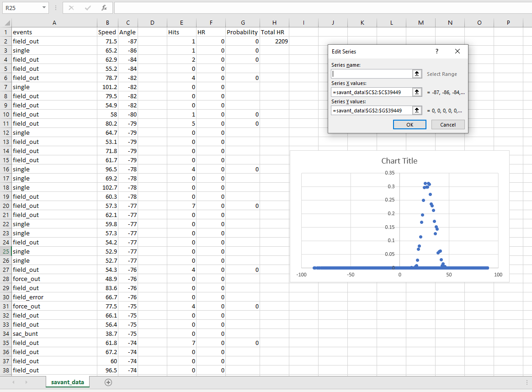Click the 'field_error' cell
532x392 pixels.
pos(54,297)
